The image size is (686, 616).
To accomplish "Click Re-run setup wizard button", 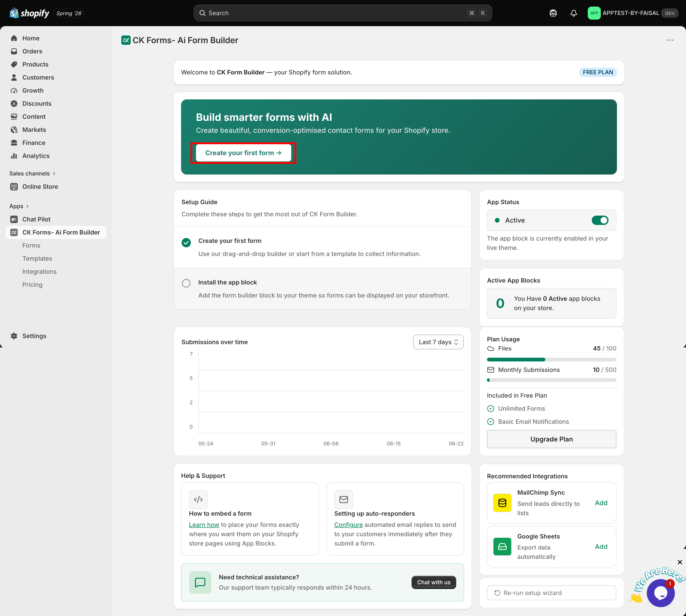I will (x=552, y=593).
